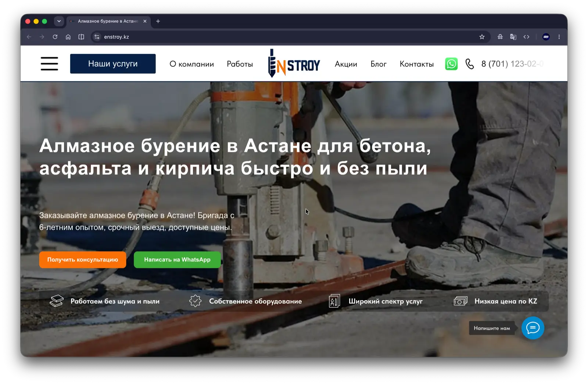
Task: Click "Получить консультацию" orange button
Action: point(83,260)
